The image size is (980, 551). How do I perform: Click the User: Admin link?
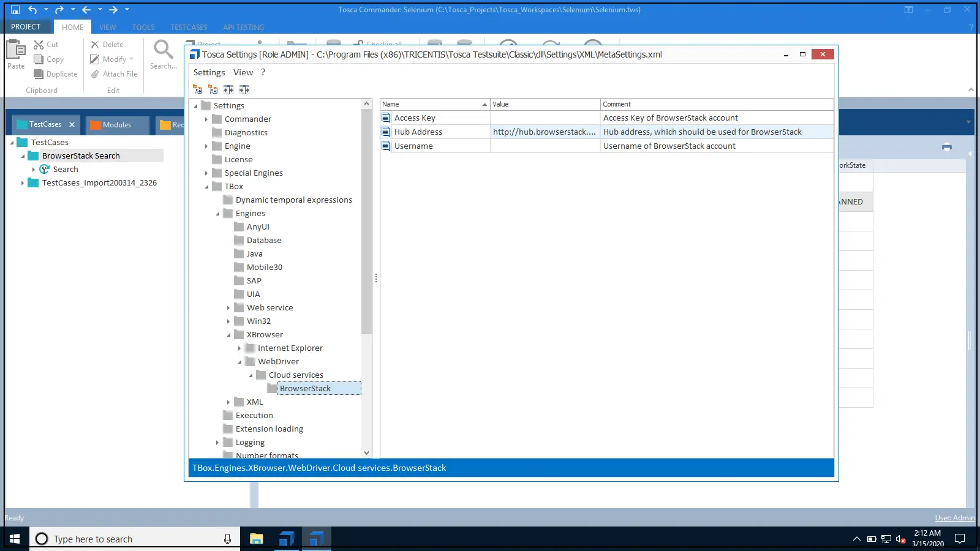(x=954, y=518)
